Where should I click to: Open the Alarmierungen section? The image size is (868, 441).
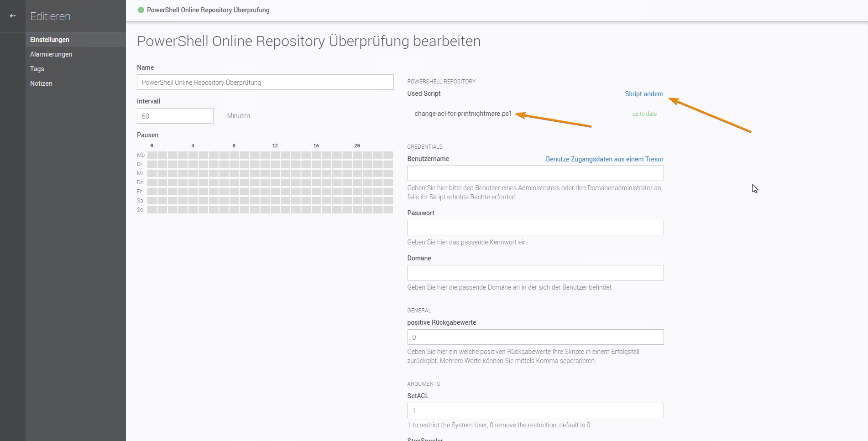[x=51, y=54]
